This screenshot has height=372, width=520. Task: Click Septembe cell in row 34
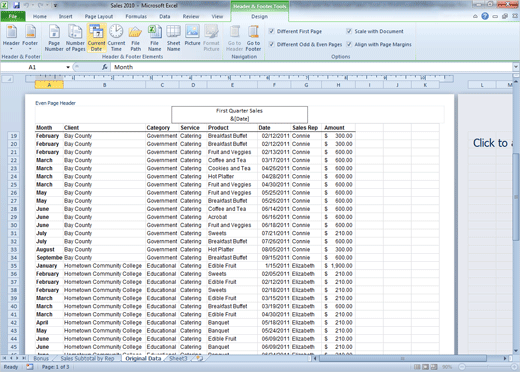(49, 258)
